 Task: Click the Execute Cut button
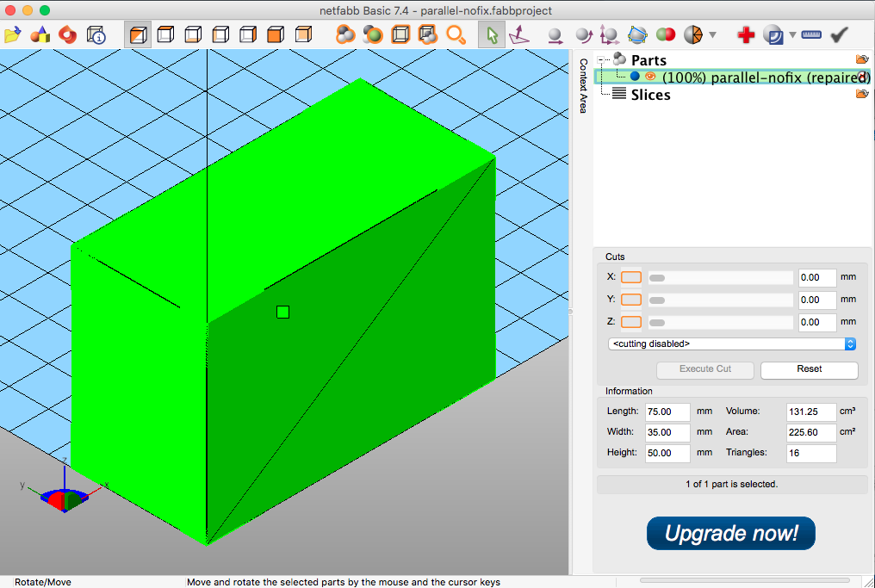click(x=704, y=369)
